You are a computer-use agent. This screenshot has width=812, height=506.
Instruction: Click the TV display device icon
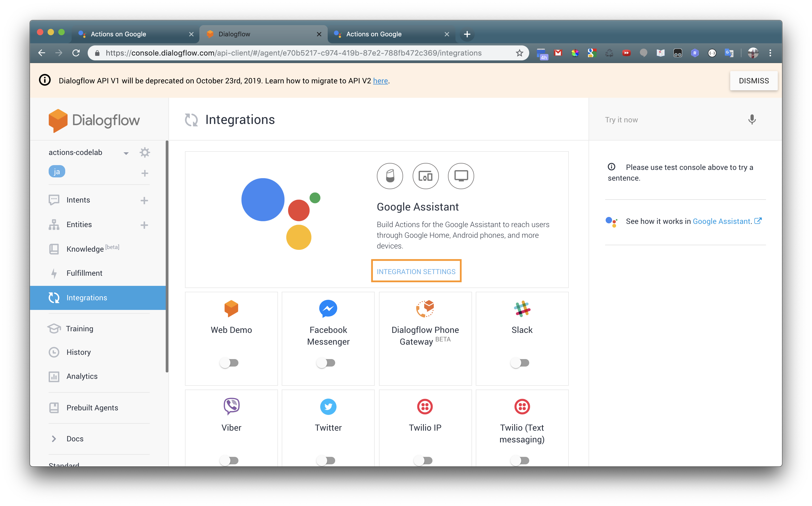pyautogui.click(x=461, y=176)
